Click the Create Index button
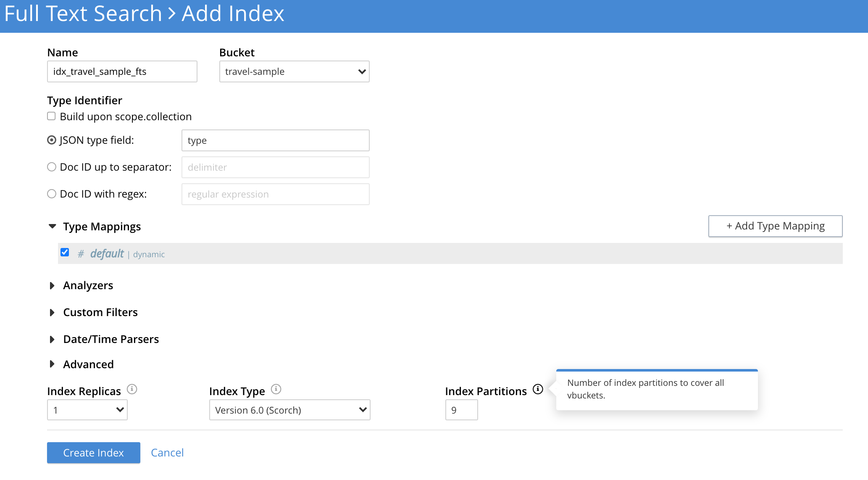Screen dimensions: 868x480 click(93, 453)
